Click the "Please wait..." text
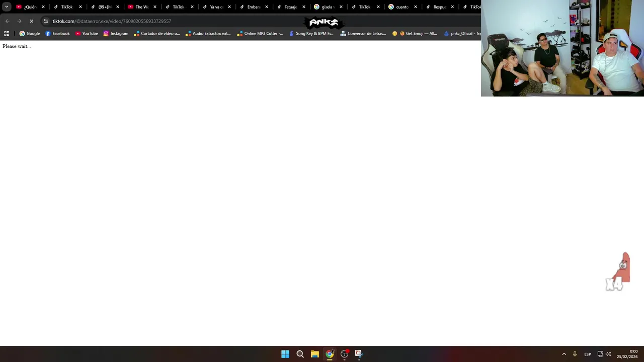The width and height of the screenshot is (644, 362). [x=17, y=46]
